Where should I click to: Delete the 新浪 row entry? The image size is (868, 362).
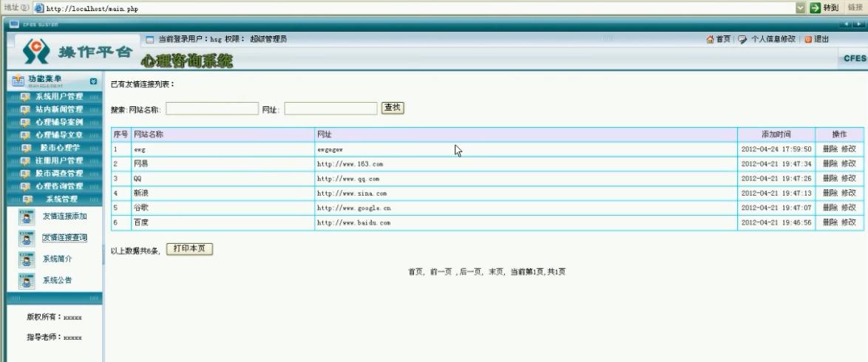[x=830, y=193]
